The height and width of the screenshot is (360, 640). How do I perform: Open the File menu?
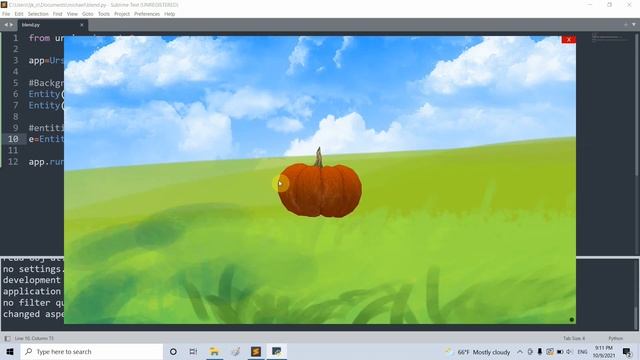[6, 14]
